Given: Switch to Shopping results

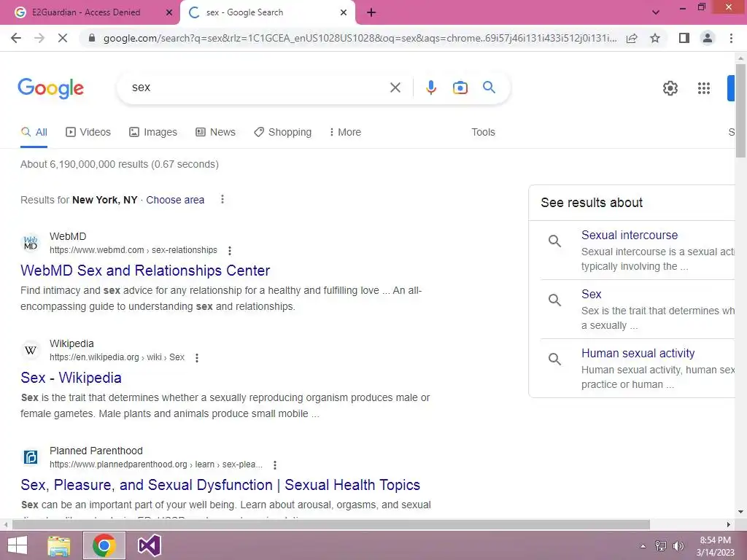Looking at the screenshot, I should [x=282, y=133].
